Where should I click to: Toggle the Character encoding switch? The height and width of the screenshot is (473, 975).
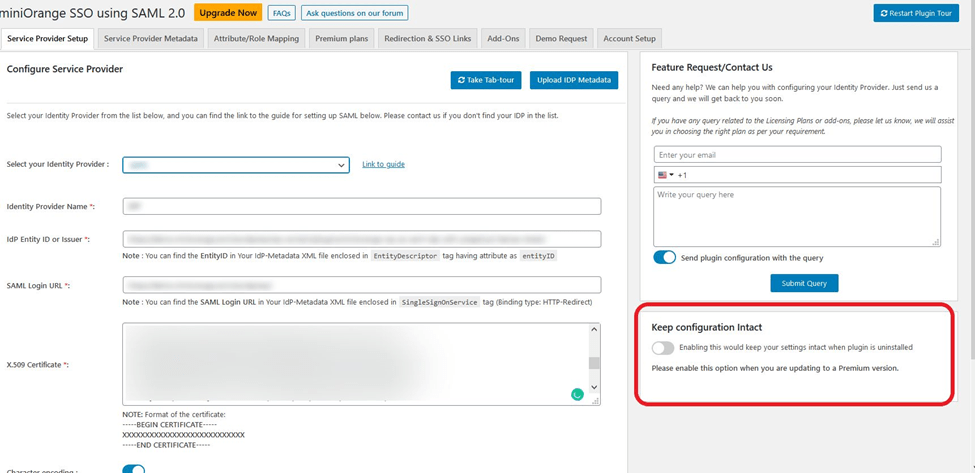[x=134, y=470]
